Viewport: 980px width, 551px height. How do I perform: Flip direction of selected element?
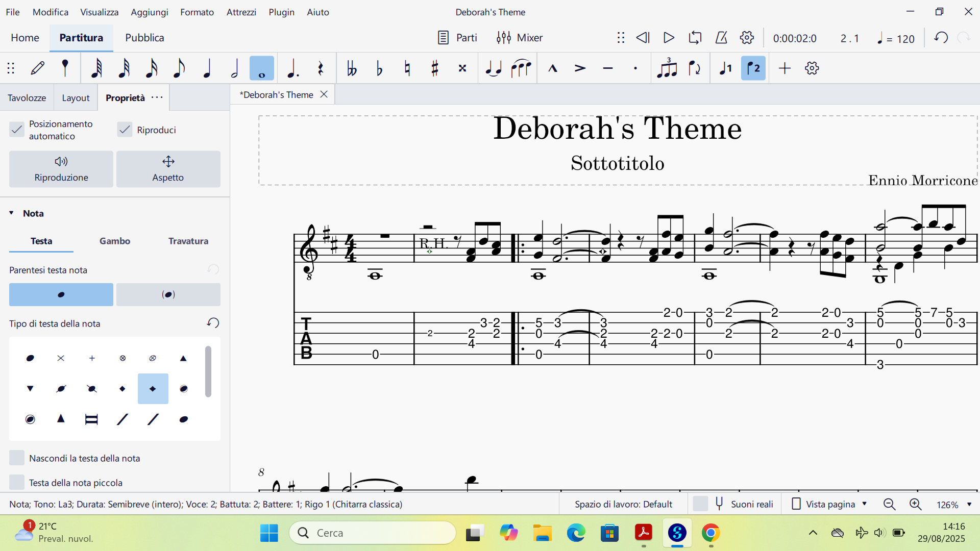click(x=695, y=68)
